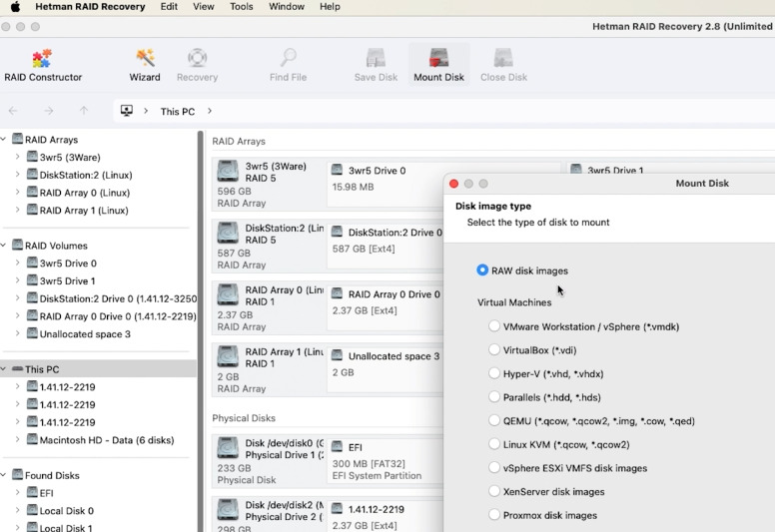Open the Window menu
The width and height of the screenshot is (775, 532).
coord(287,6)
